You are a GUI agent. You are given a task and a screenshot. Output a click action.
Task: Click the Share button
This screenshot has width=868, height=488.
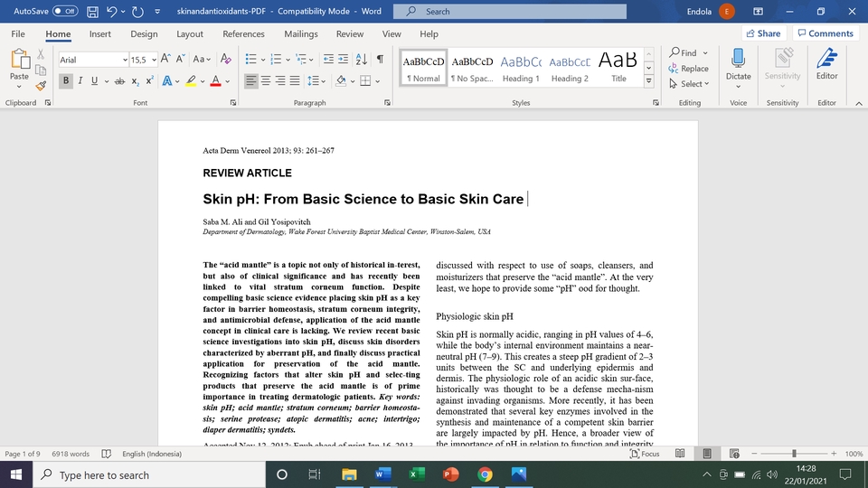[763, 33]
